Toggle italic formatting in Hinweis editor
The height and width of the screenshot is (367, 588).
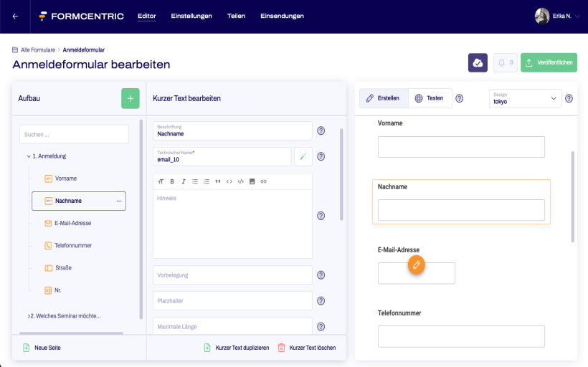[184, 181]
